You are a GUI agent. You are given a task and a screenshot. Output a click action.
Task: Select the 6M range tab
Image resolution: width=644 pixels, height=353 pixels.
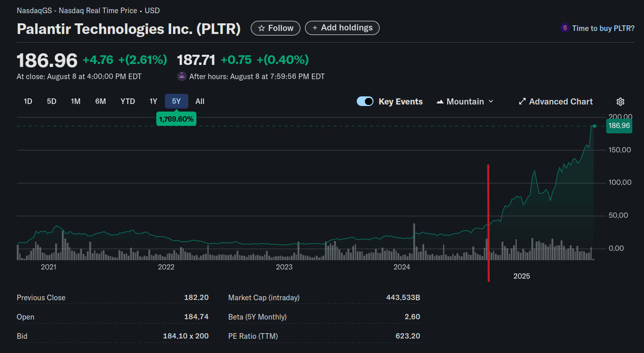[100, 101]
